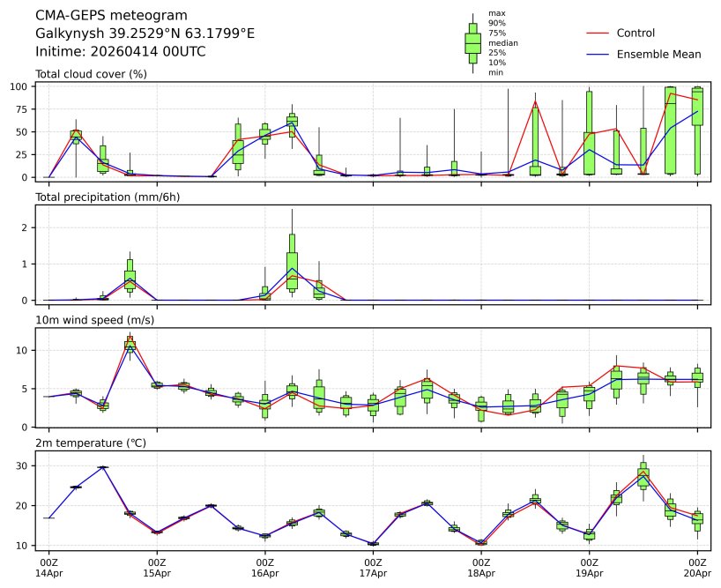Select the Total cloud cover (%) panel title
Viewport: 721px width, 588px height.
pos(91,74)
